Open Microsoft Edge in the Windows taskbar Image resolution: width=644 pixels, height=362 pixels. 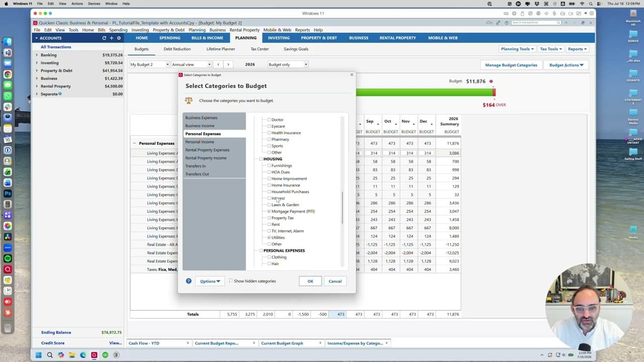pyautogui.click(x=83, y=355)
